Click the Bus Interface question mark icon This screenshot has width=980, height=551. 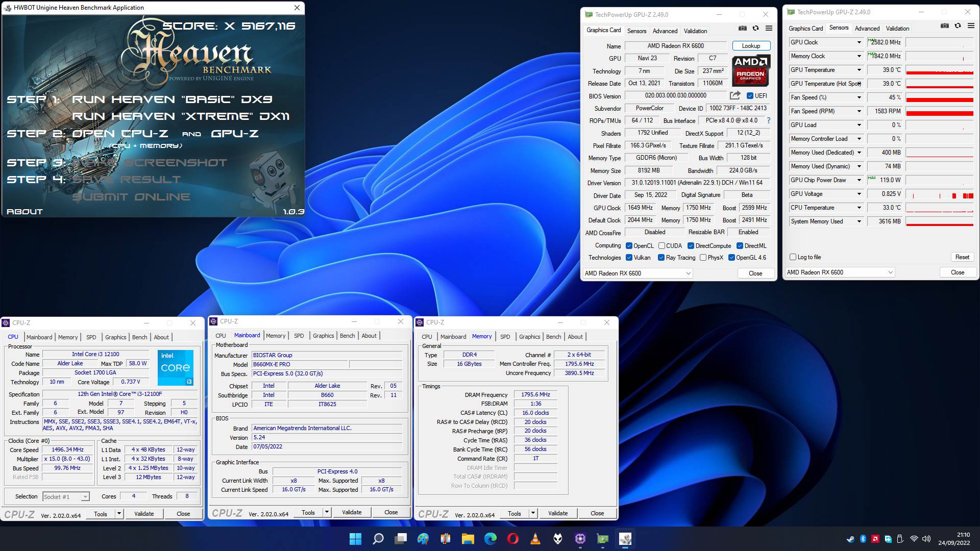(x=769, y=120)
